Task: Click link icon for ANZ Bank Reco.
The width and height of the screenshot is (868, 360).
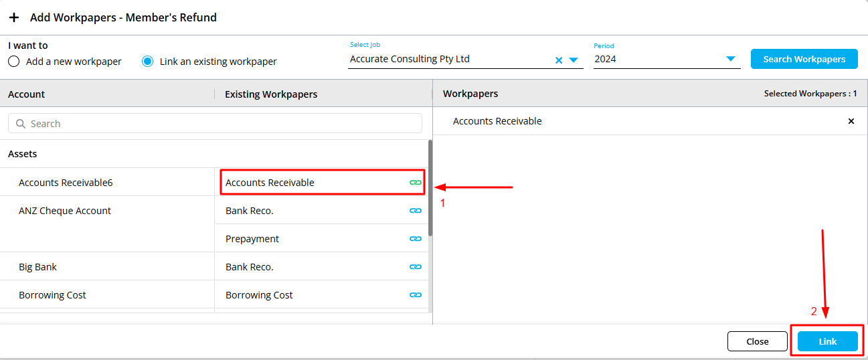Action: tap(416, 211)
